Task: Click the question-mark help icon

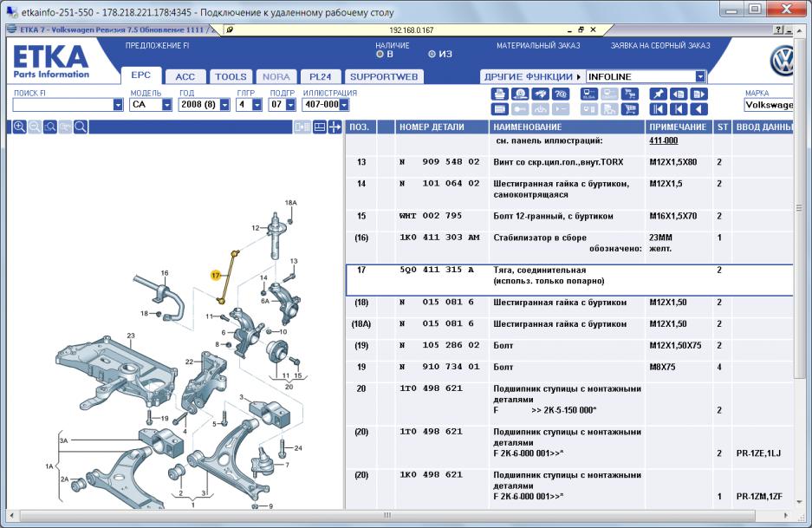Action: pyautogui.click(x=562, y=94)
